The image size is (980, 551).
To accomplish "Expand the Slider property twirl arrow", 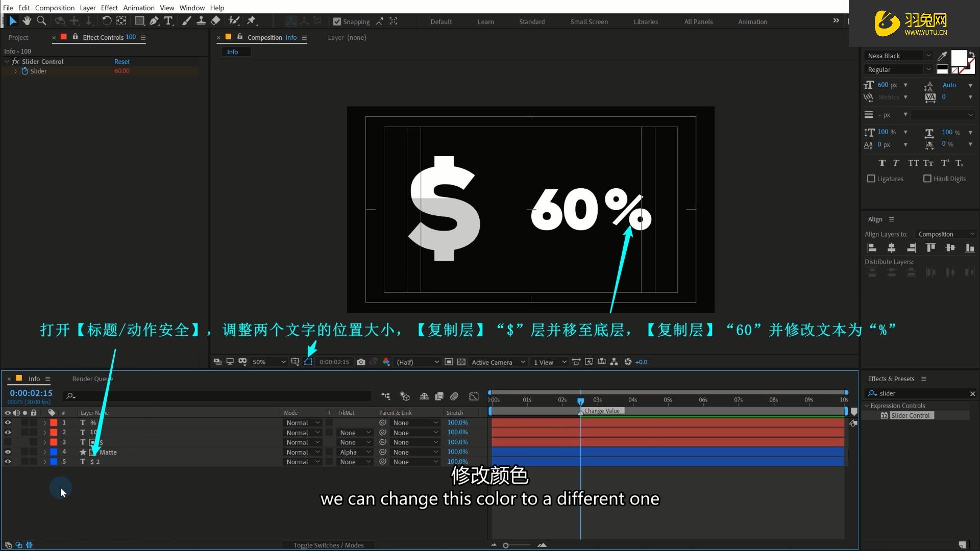I will tap(16, 71).
